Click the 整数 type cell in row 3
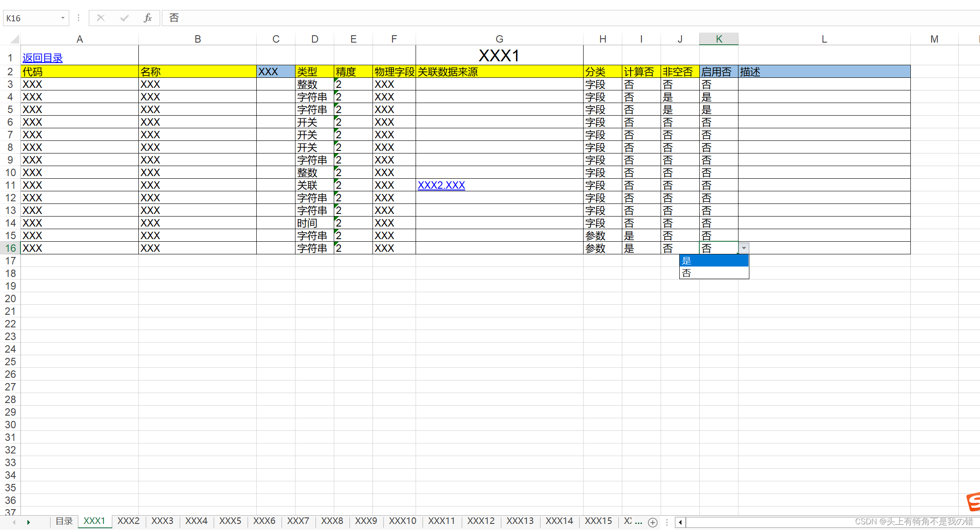 (x=315, y=84)
